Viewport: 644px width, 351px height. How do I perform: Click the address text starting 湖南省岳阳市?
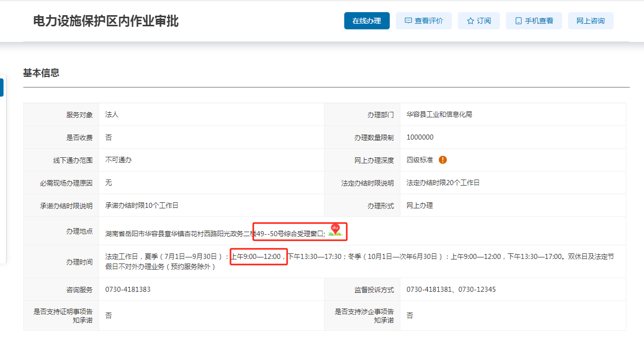(215, 234)
